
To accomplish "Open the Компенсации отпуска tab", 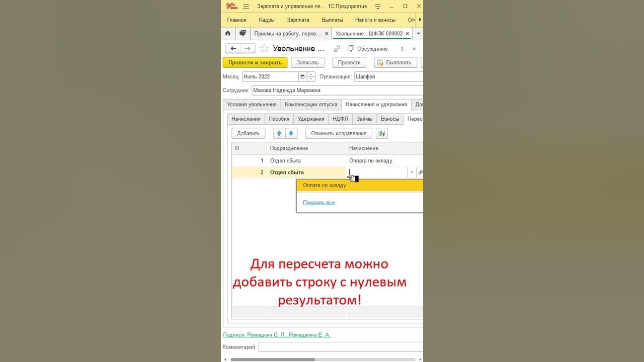I will click(x=311, y=105).
